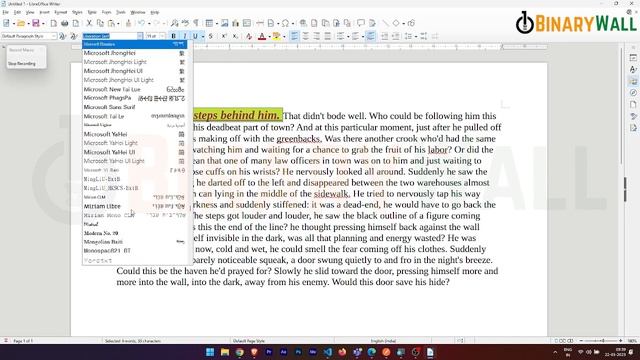Toggle left text alignment

pos(294,36)
